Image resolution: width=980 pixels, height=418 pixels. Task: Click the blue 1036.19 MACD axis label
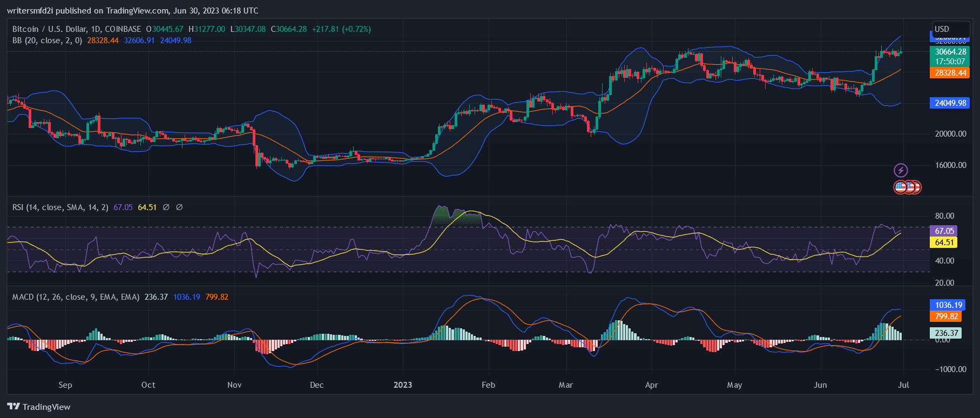coord(948,305)
